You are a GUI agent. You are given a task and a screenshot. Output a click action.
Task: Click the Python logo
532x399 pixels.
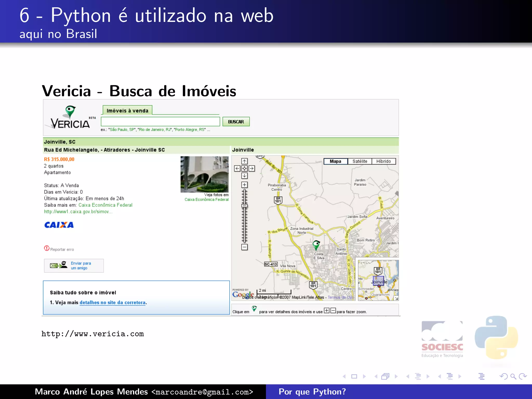coord(496,338)
